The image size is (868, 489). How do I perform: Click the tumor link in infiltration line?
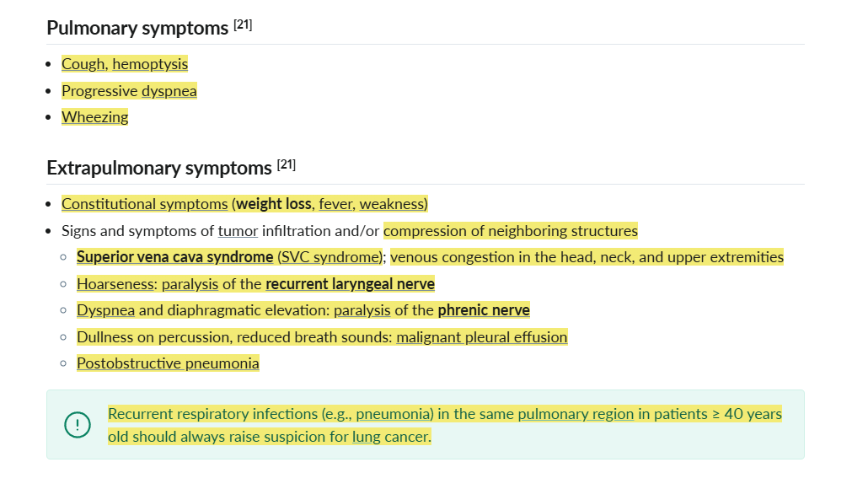[238, 231]
